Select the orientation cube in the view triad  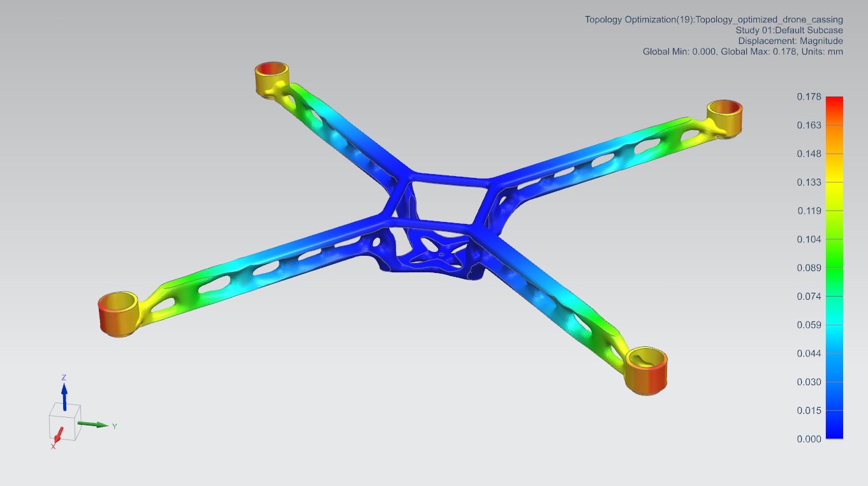click(64, 422)
